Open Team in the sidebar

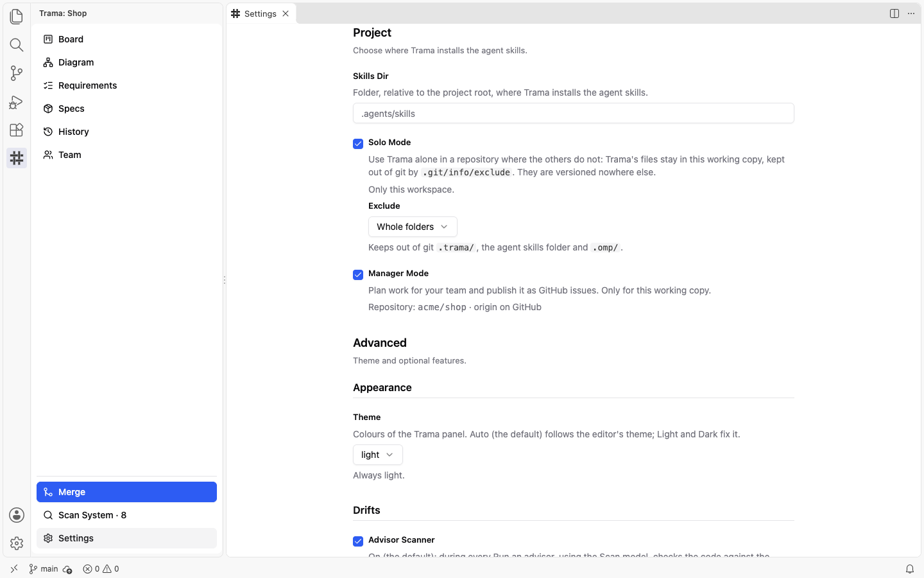(126, 155)
